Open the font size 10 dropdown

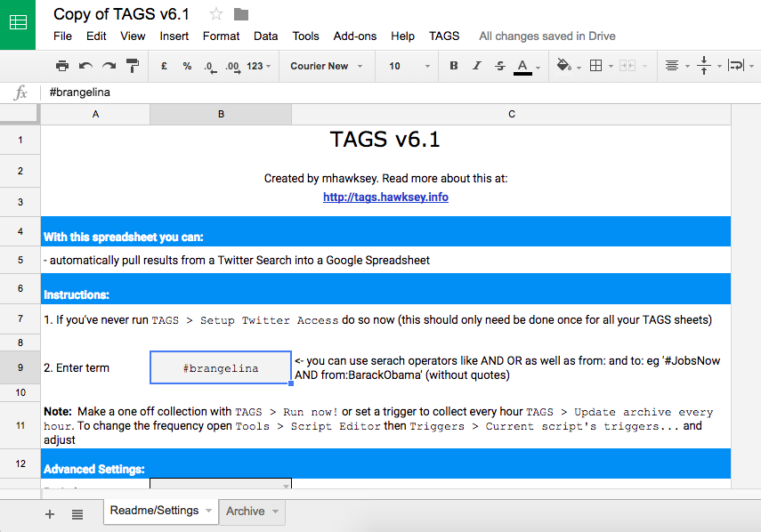pyautogui.click(x=409, y=66)
